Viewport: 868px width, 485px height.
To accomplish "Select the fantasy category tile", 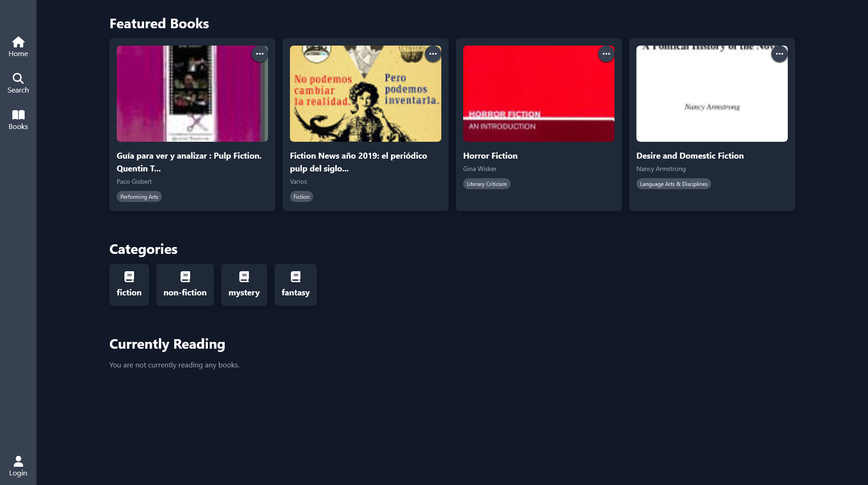I will pos(295,285).
